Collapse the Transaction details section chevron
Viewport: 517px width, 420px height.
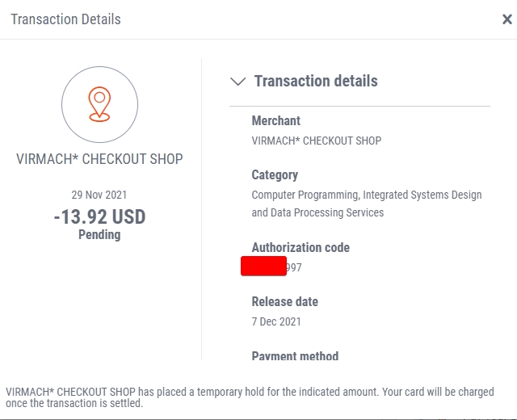[x=237, y=81]
